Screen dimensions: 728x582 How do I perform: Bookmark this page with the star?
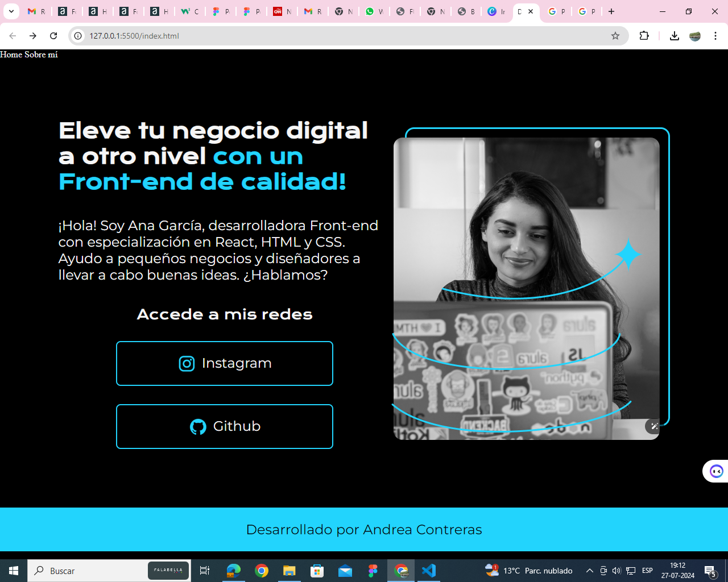click(615, 36)
